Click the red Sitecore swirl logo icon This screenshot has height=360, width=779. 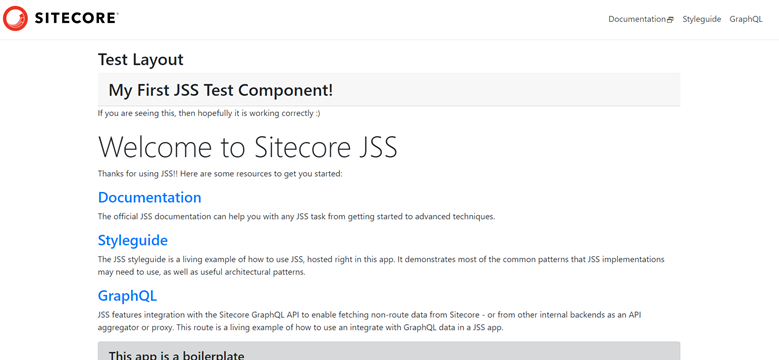[15, 18]
